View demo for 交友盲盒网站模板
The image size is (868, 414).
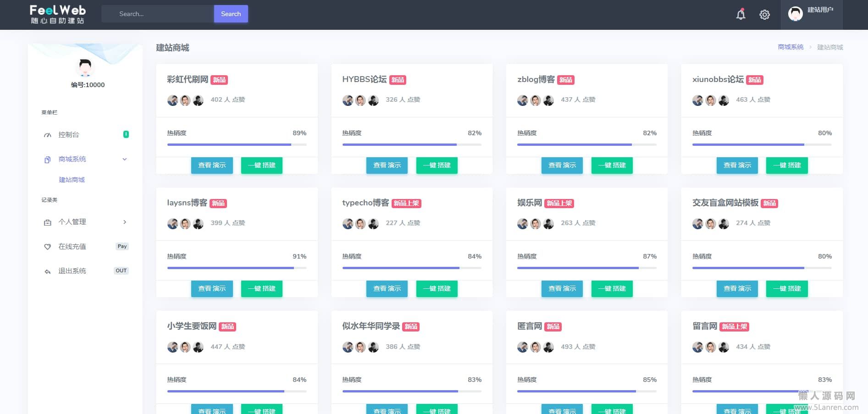click(x=737, y=288)
